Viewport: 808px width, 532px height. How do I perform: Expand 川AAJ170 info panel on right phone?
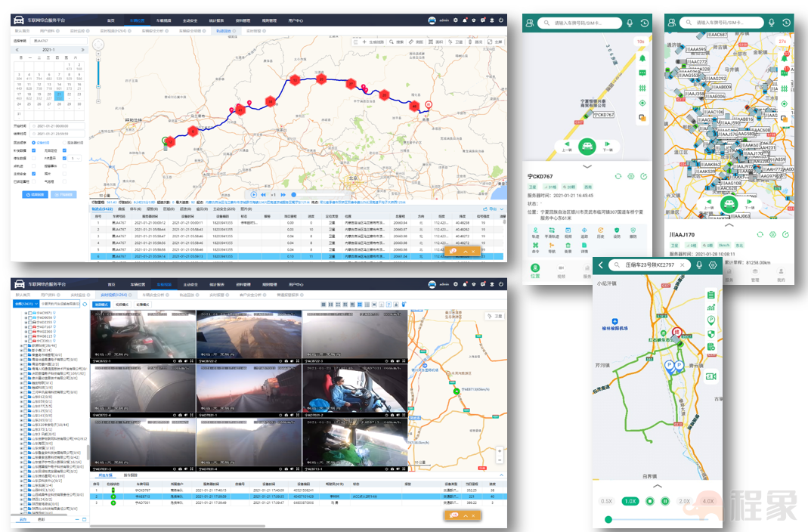tap(729, 225)
